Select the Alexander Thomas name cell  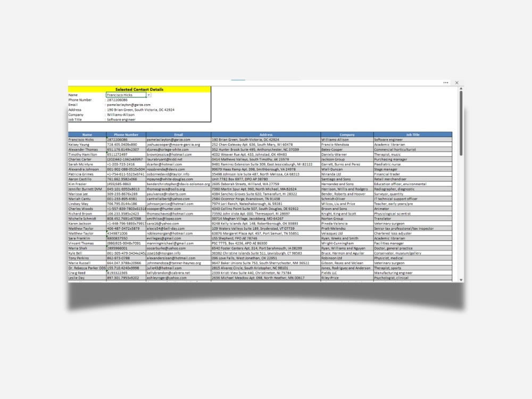point(87,149)
